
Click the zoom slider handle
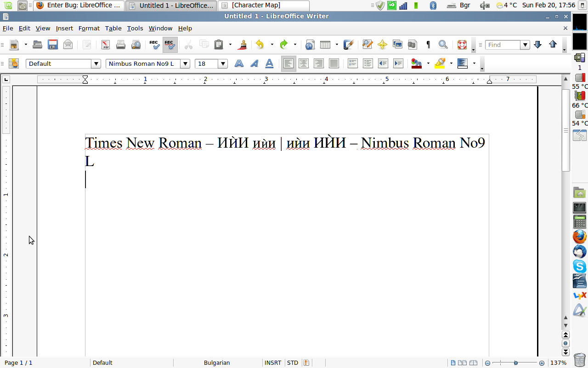[x=516, y=363]
